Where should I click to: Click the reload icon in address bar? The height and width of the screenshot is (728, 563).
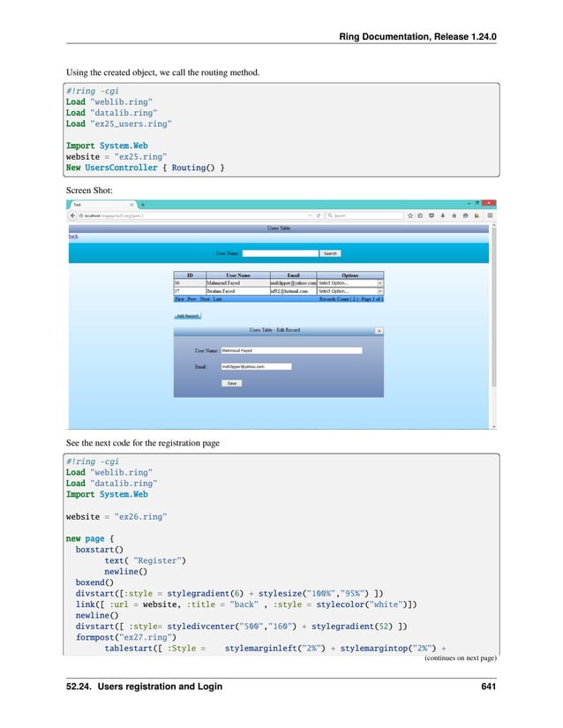pyautogui.click(x=319, y=215)
